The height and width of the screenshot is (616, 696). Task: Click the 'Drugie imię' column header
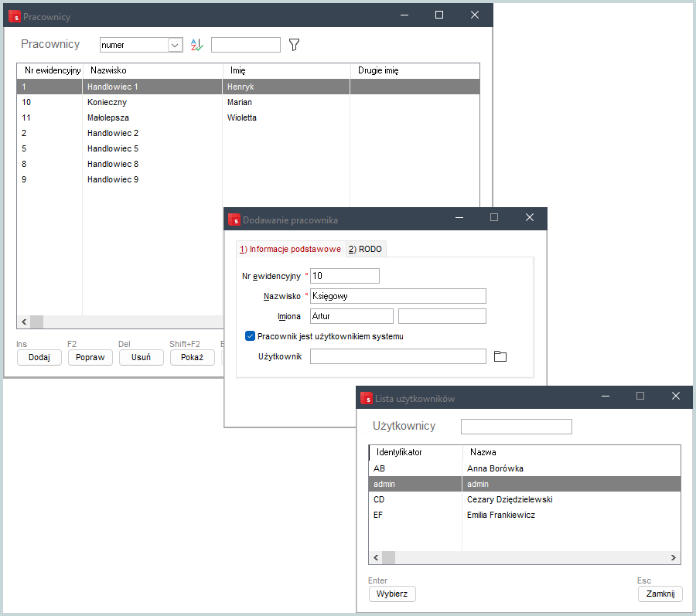tap(415, 70)
